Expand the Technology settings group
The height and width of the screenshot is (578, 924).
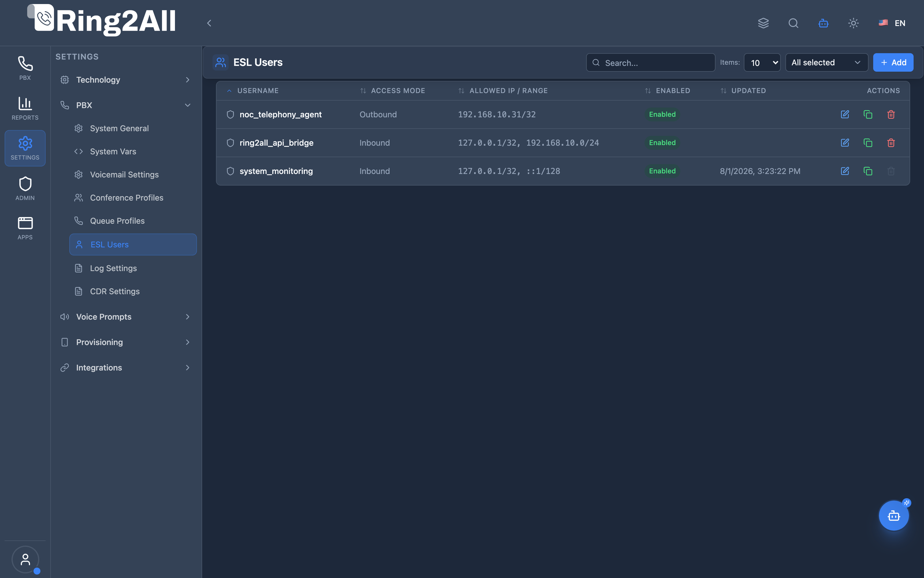pos(126,79)
